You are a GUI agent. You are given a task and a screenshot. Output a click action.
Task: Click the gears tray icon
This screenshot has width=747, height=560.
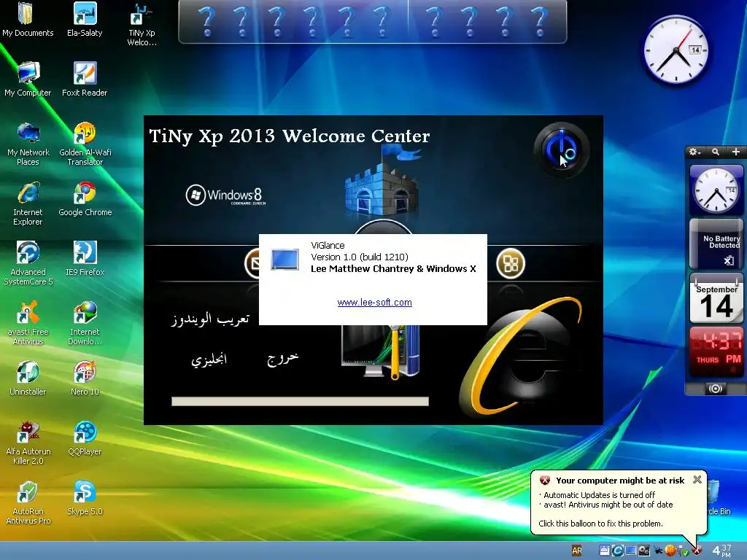pos(643,551)
